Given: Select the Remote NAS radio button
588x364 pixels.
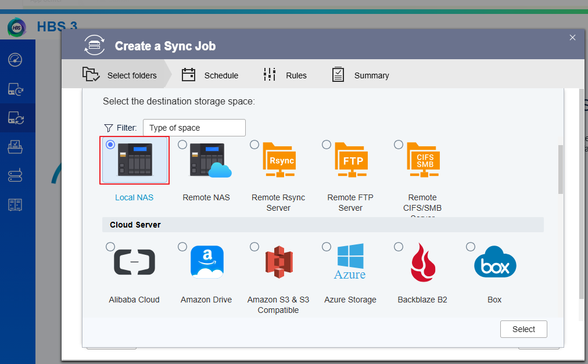Looking at the screenshot, I should pos(182,145).
